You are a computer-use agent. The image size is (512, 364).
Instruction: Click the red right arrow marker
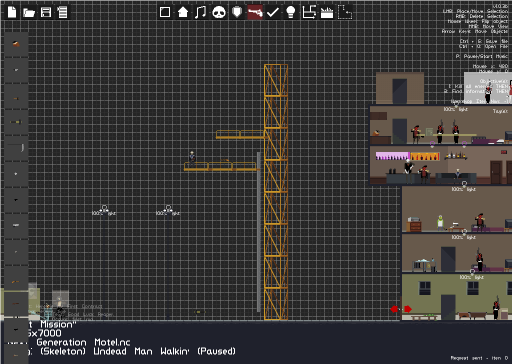[x=408, y=309]
